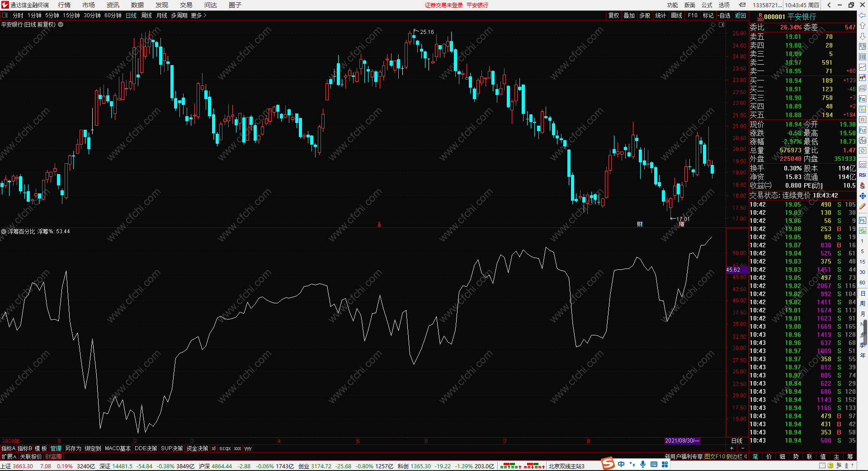Toggle Sogou Chinese/English 中 mode

point(621,464)
